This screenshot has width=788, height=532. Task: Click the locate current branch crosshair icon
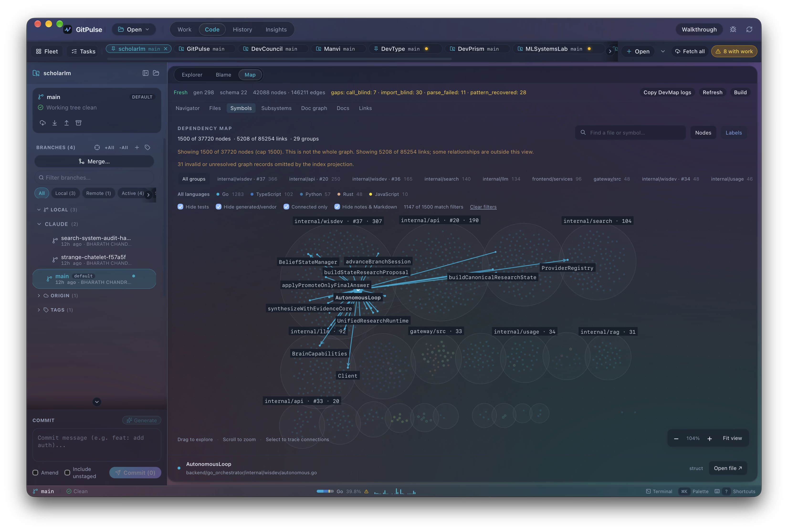click(97, 147)
